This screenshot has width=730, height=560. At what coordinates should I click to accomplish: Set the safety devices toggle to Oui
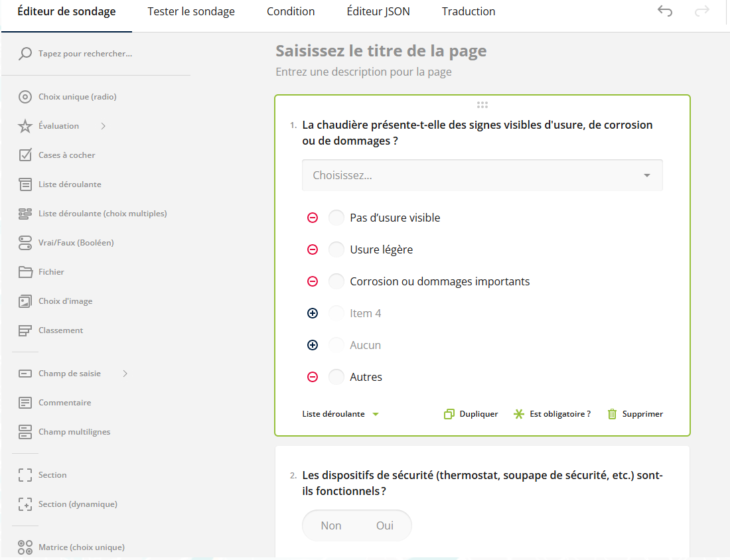coord(384,525)
